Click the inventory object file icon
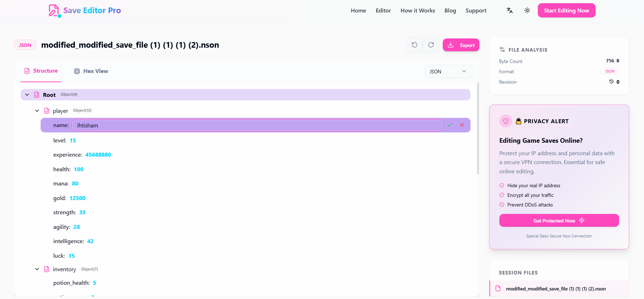This screenshot has width=644, height=299. [x=47, y=269]
